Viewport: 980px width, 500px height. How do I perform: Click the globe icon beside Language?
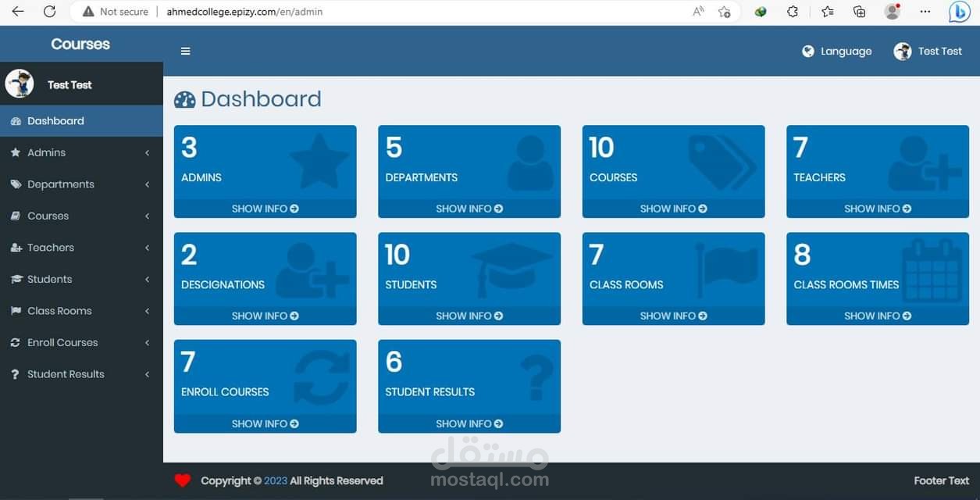(x=808, y=52)
